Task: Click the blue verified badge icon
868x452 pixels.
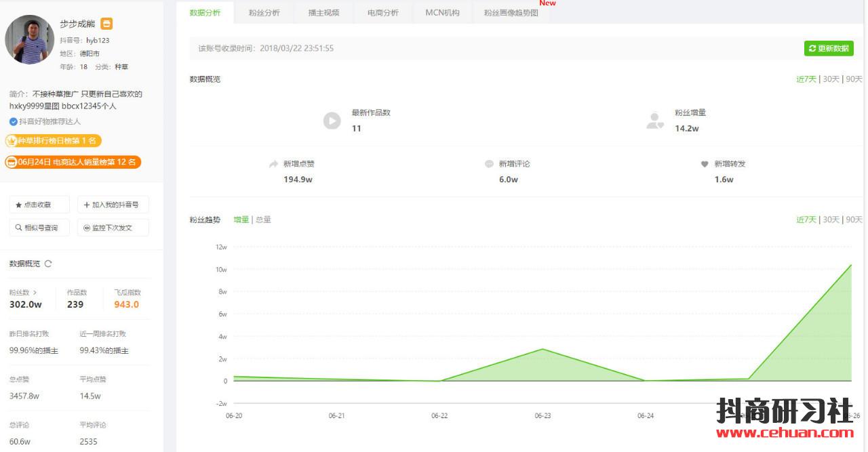Action: point(14,122)
